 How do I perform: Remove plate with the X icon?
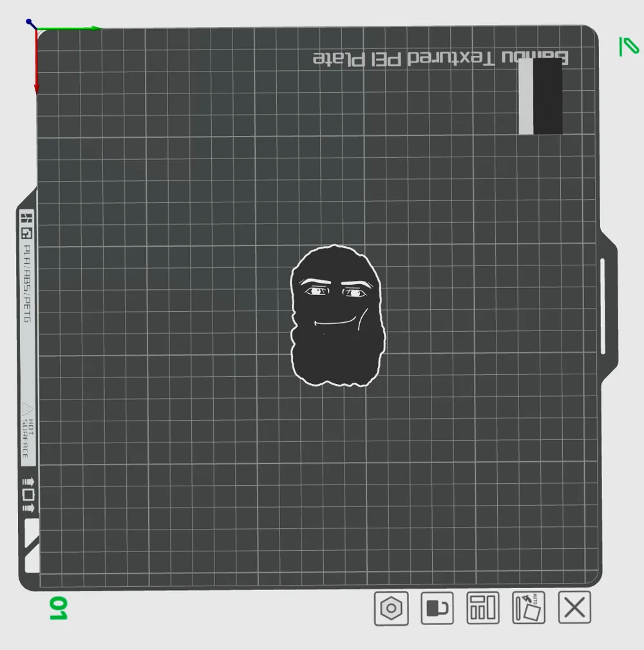574,608
